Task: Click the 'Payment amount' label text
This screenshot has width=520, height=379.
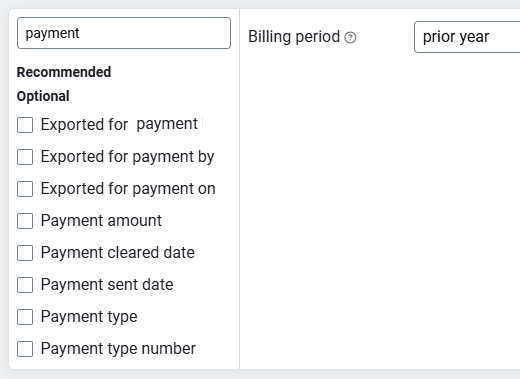Action: (101, 221)
